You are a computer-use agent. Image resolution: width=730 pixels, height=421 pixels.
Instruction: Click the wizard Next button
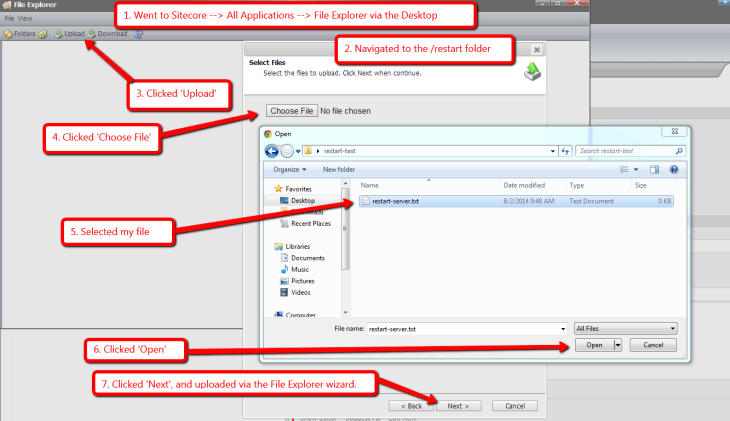[x=458, y=406]
